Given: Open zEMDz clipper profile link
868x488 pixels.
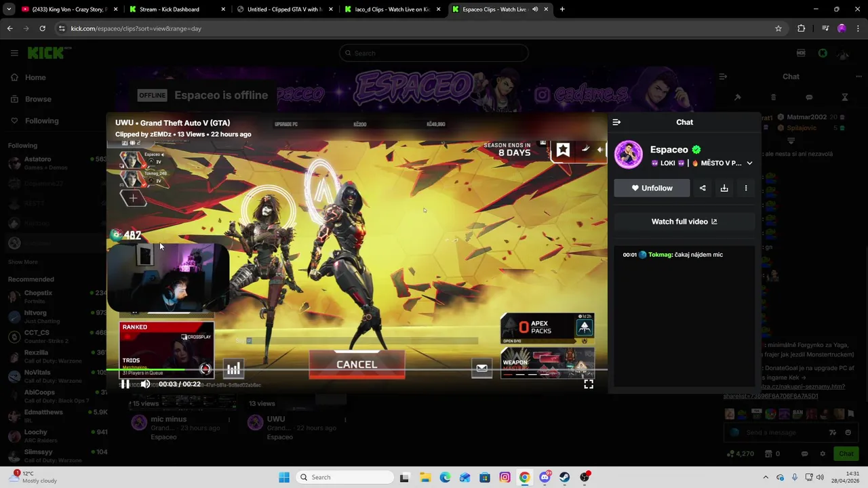Looking at the screenshot, I should 160,134.
